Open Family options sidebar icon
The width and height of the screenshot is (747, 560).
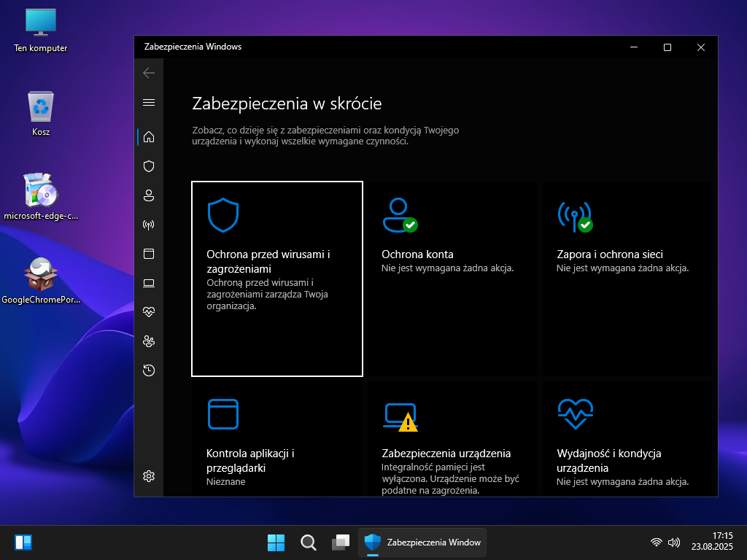point(149,341)
